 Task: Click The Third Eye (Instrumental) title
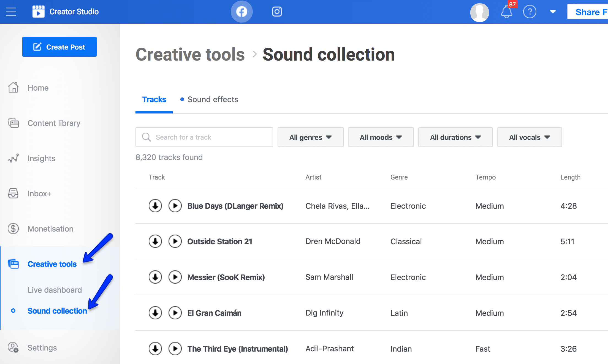click(238, 349)
